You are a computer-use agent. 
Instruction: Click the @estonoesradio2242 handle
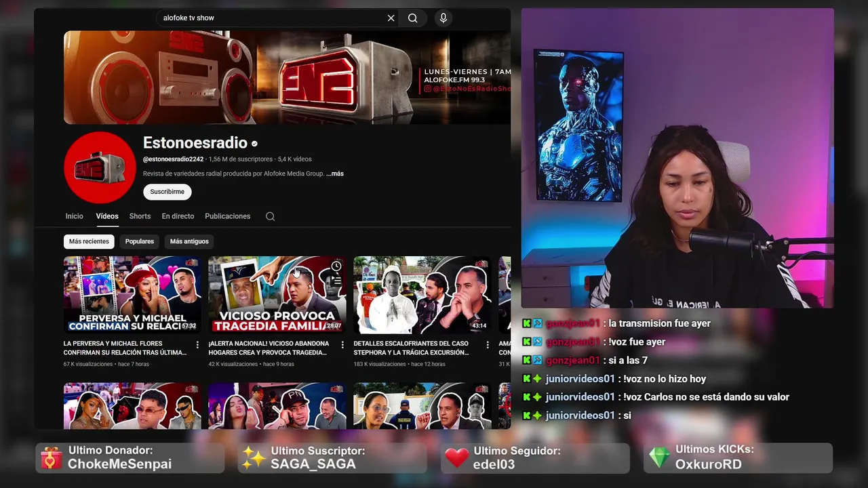point(173,159)
